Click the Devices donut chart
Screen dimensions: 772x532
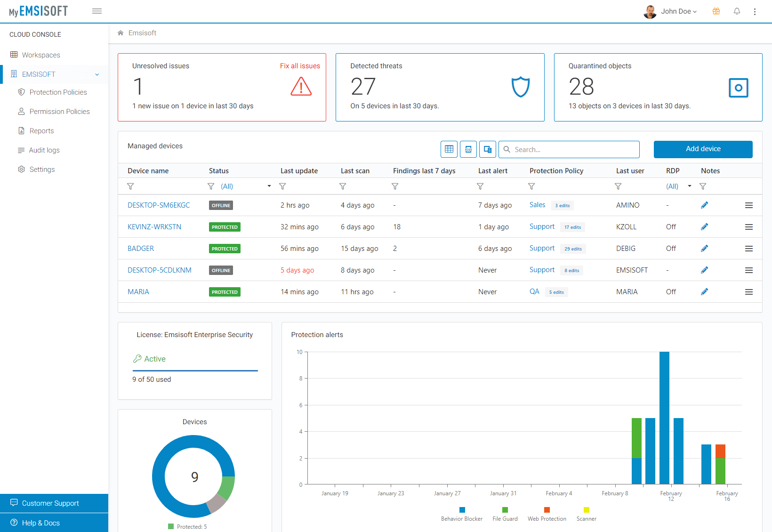tap(193, 476)
